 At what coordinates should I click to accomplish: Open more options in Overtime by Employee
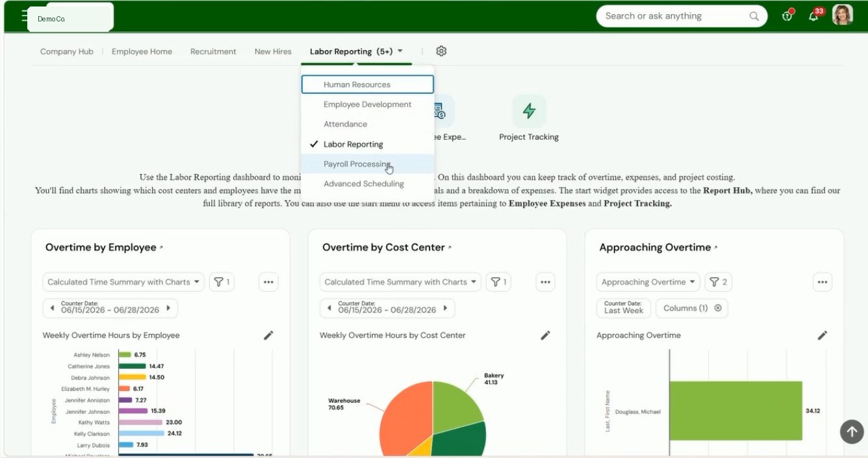click(x=268, y=282)
